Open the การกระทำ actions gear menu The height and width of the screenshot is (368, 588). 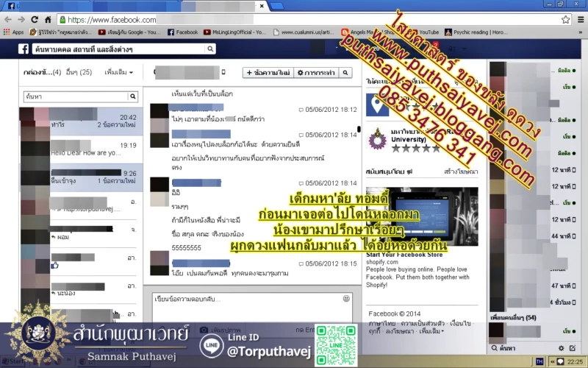point(316,73)
